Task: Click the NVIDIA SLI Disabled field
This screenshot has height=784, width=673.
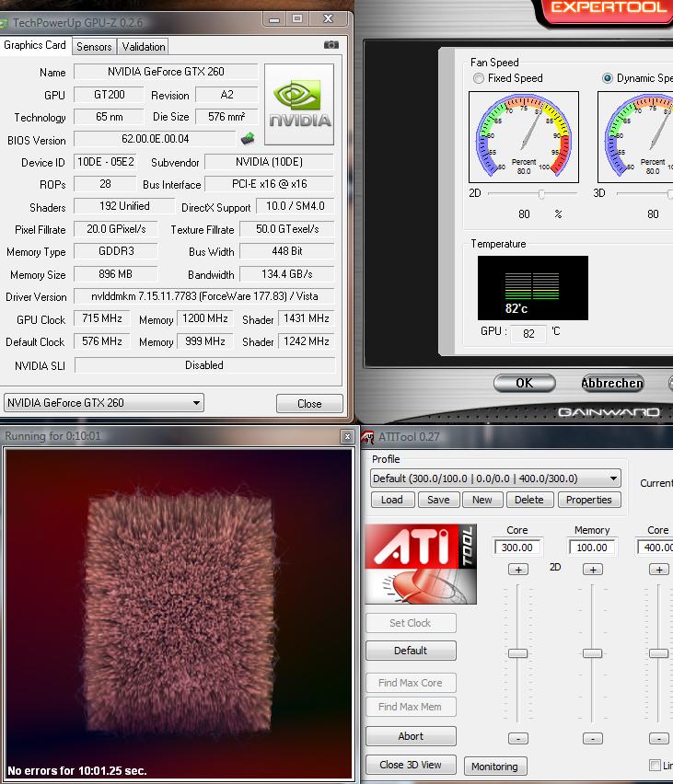Action: pyautogui.click(x=204, y=365)
